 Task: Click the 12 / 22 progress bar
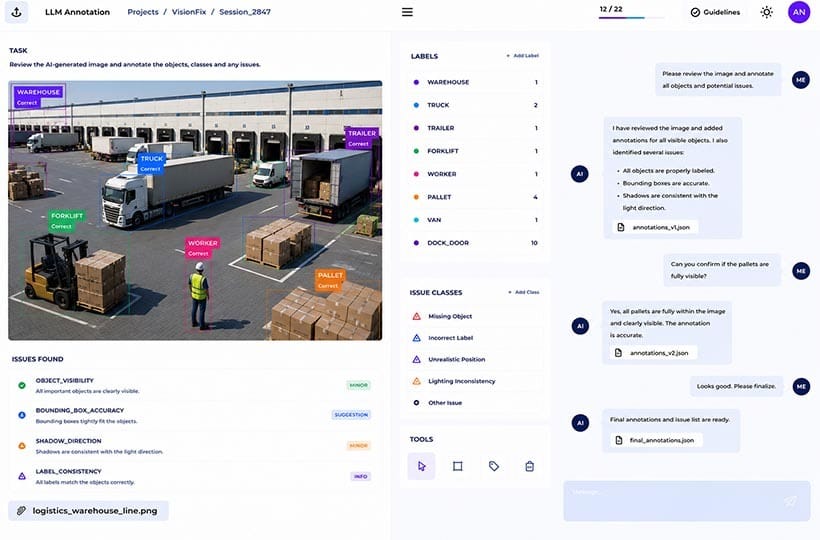pyautogui.click(x=631, y=18)
